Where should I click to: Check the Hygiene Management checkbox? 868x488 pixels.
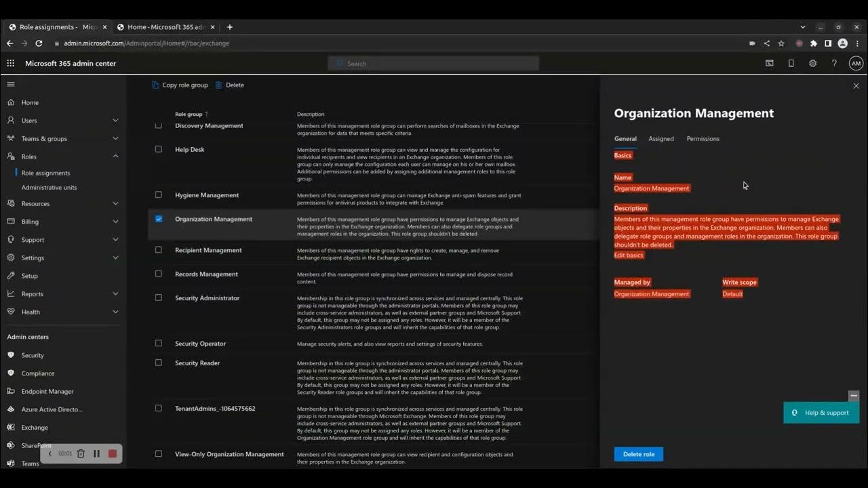click(x=159, y=195)
